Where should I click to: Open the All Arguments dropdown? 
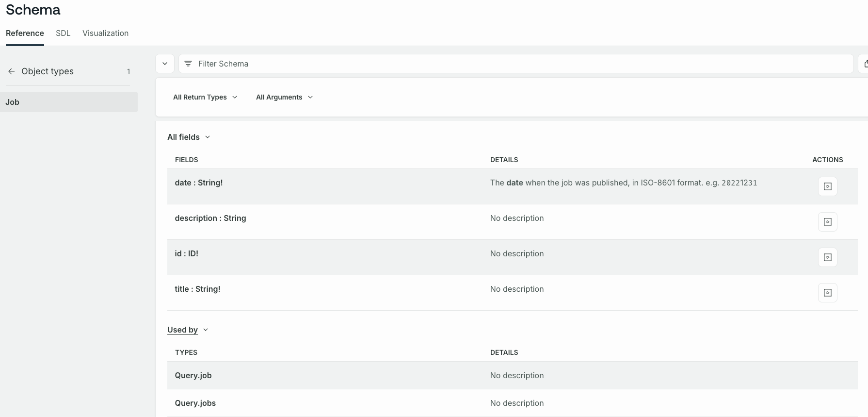(284, 97)
